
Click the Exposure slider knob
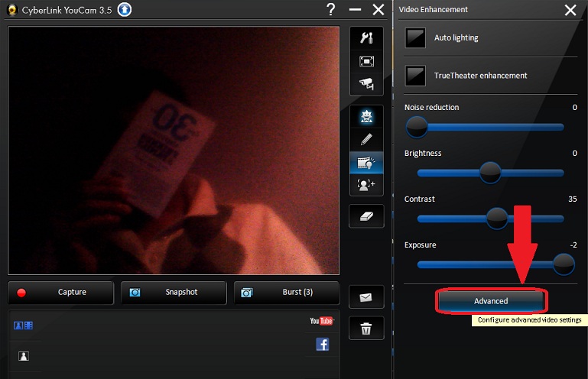pyautogui.click(x=564, y=264)
